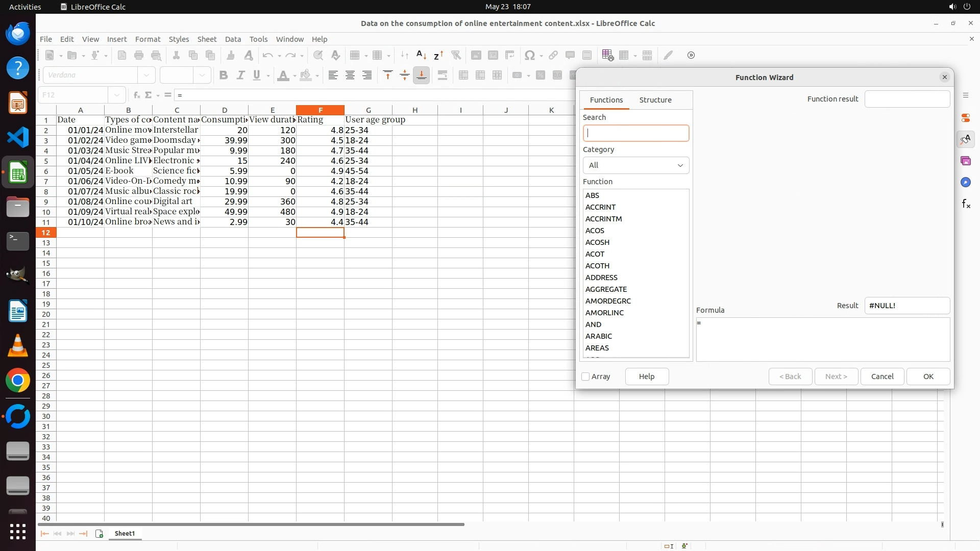
Task: Switch to the Structure tab
Action: [655, 100]
